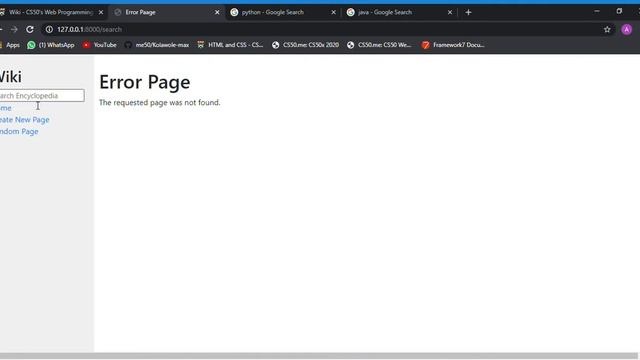Open the purple profile avatar menu

pyautogui.click(x=627, y=29)
